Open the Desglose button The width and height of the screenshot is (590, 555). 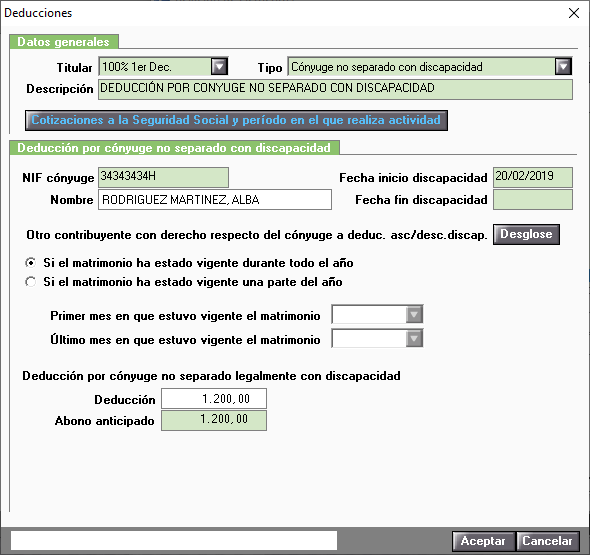tap(526, 234)
